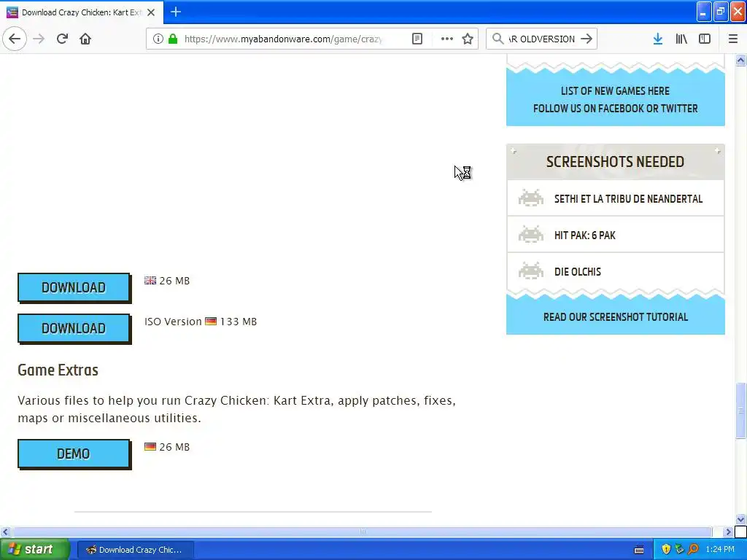Open a new tab with plus
The height and width of the screenshot is (560, 747).
pos(175,12)
